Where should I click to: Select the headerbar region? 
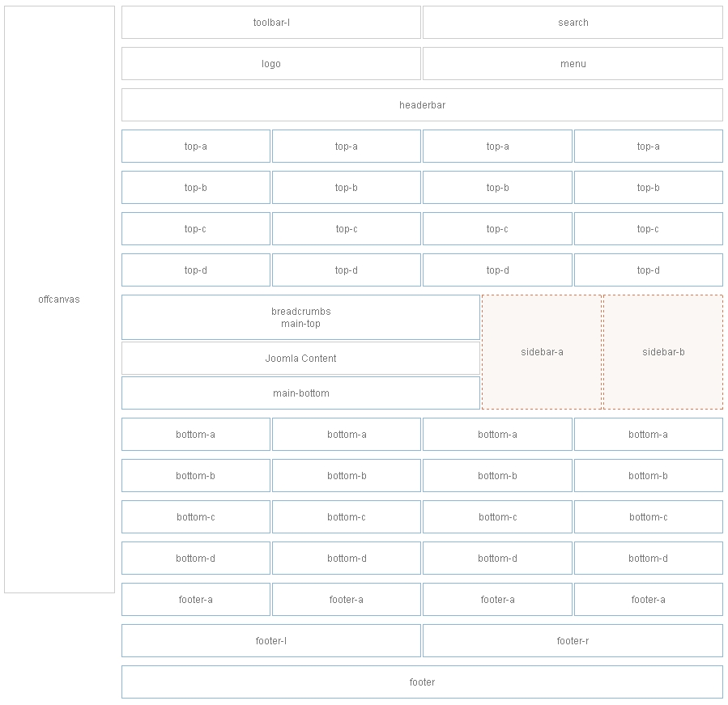pos(421,104)
